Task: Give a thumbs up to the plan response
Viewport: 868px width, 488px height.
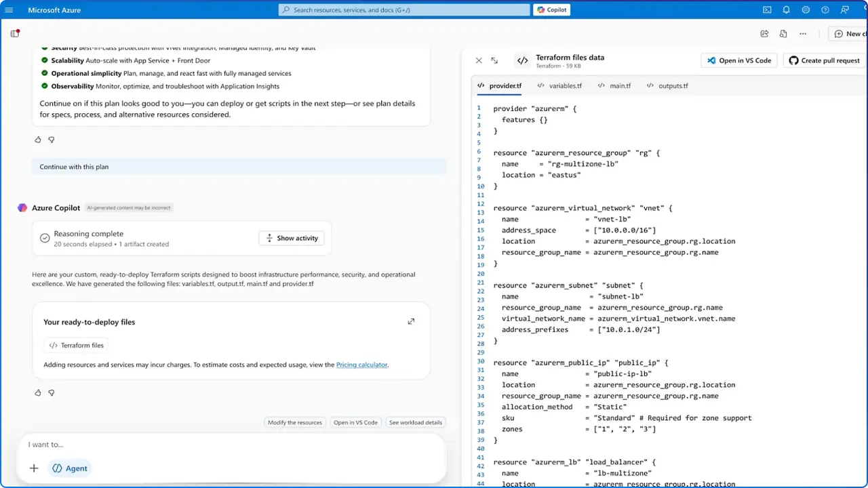Action: click(x=37, y=139)
